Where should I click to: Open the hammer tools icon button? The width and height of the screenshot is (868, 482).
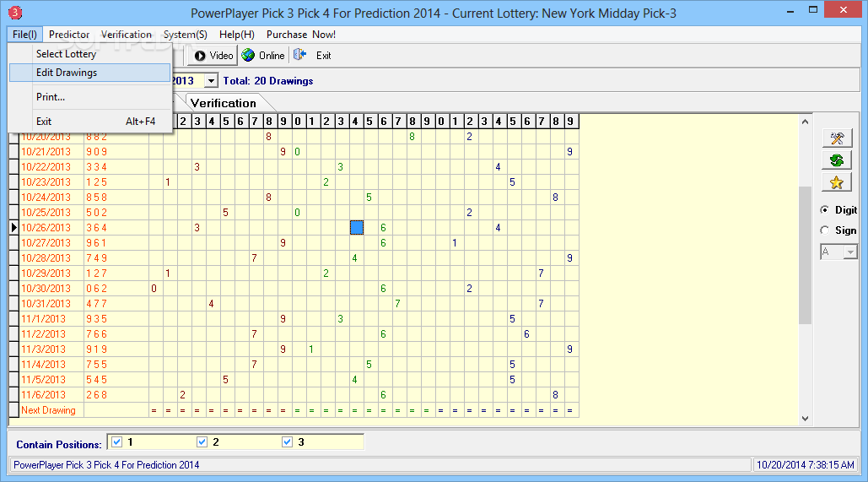[837, 138]
